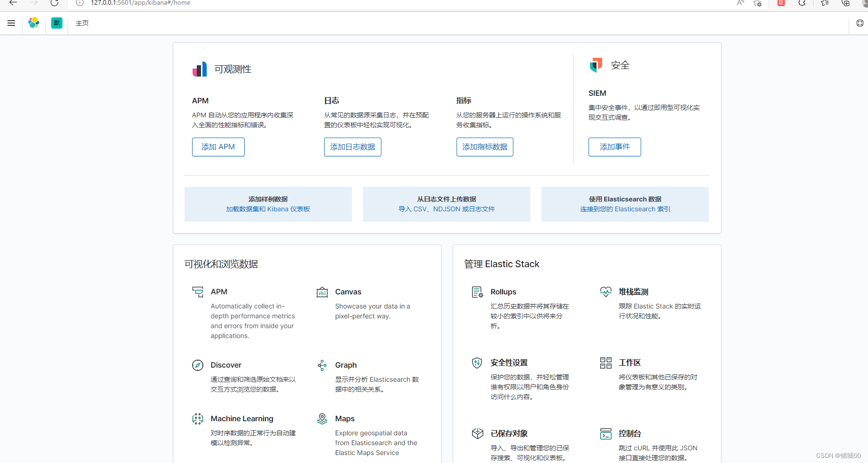
Task: Click the browser back arrow
Action: (x=13, y=3)
